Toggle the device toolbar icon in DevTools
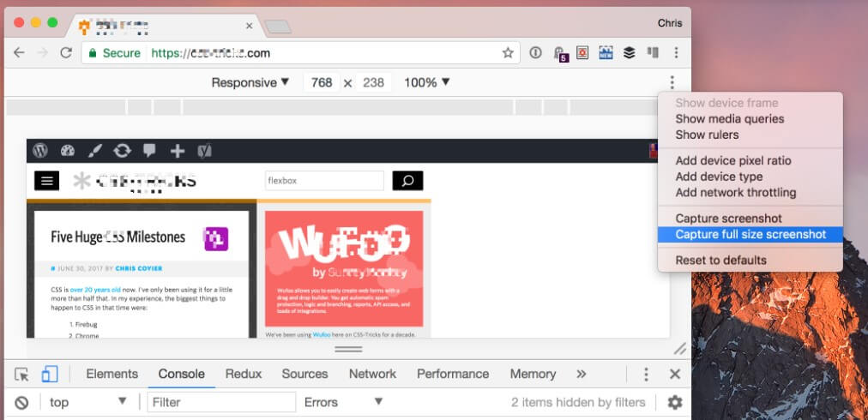 coord(49,375)
